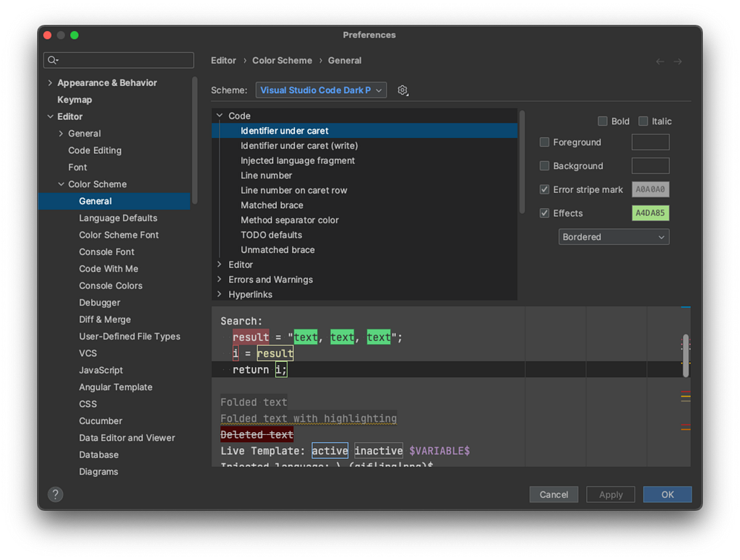Expand Errors and Warnings group
The image size is (740, 560).
click(x=220, y=280)
